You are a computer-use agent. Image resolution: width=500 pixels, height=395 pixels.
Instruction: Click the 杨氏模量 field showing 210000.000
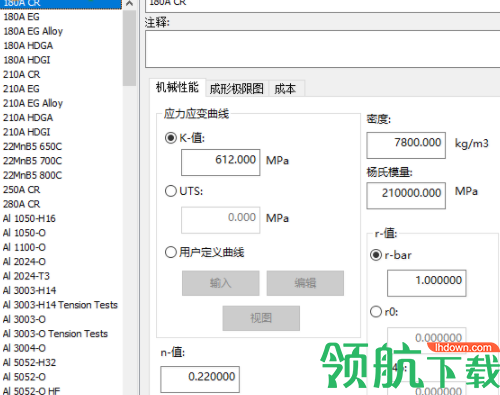point(406,196)
